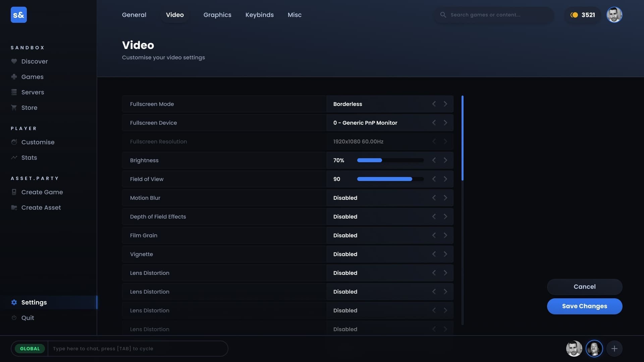Focus the chat message input field

[138, 349]
